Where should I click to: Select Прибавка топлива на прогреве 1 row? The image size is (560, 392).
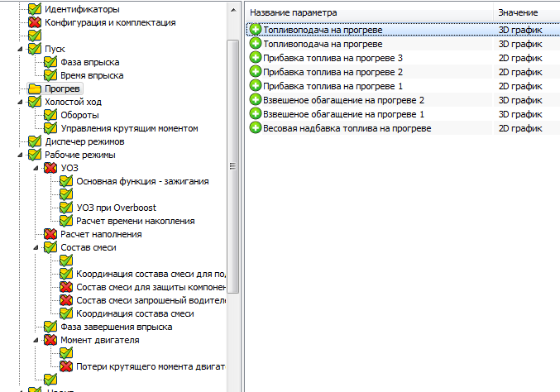point(333,86)
